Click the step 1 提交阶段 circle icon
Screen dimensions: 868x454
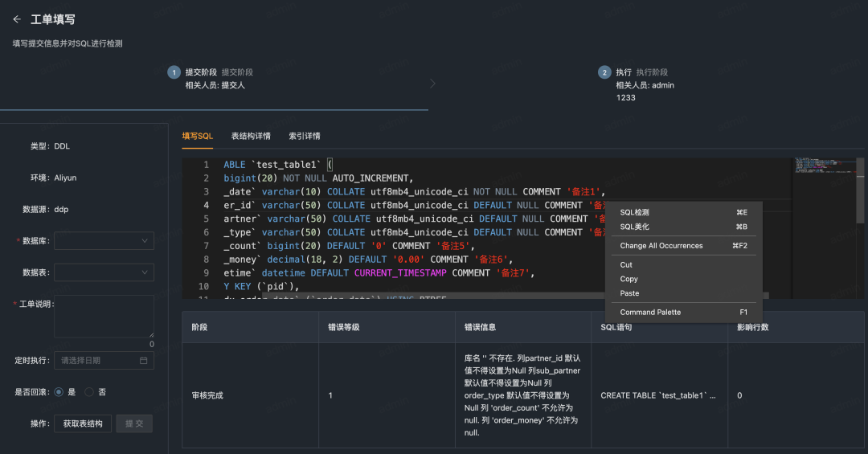[174, 72]
